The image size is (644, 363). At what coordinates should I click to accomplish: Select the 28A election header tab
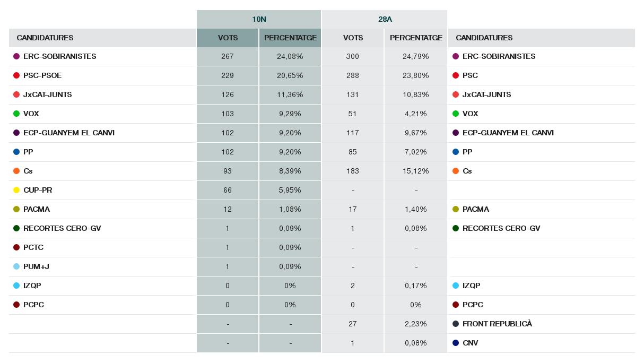(x=385, y=19)
